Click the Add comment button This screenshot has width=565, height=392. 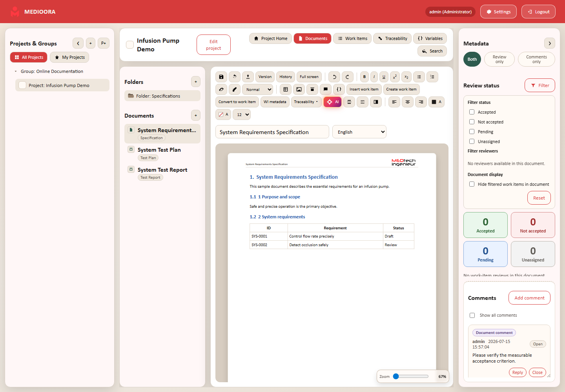click(529, 298)
